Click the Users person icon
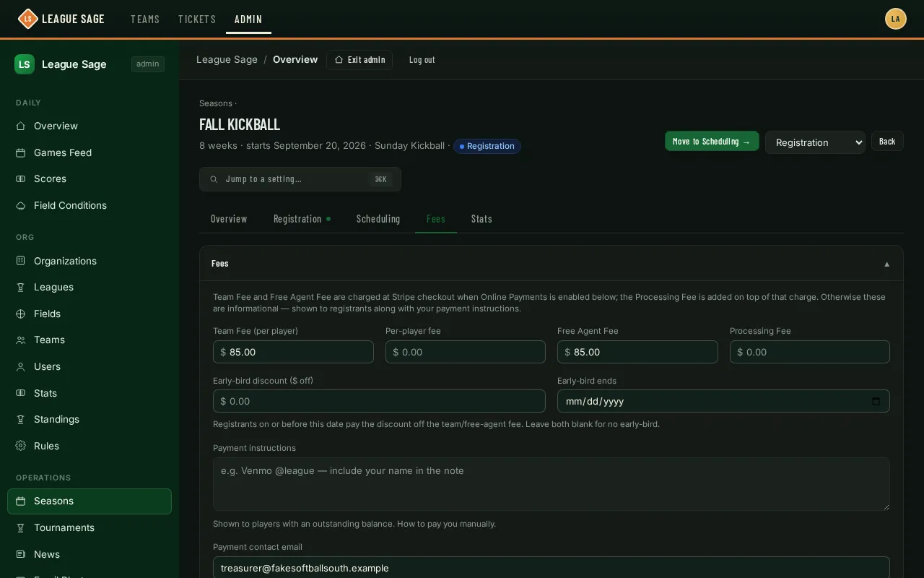The image size is (924, 578). (x=21, y=366)
